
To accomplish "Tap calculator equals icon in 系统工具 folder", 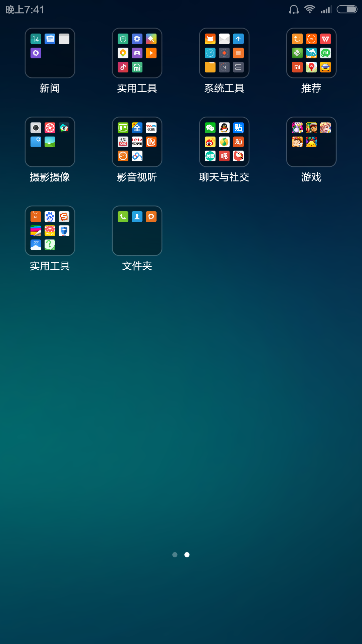I will 238,53.
